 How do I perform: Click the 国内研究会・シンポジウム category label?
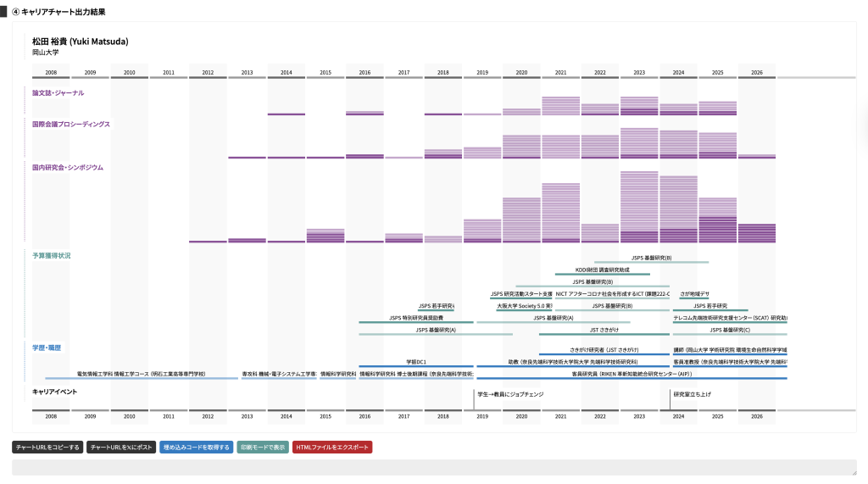(68, 167)
